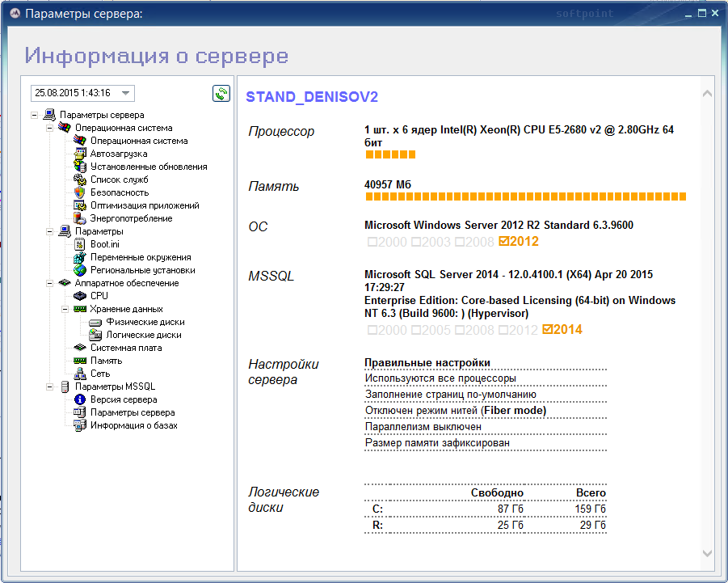Click the scroll up arrow of info panel

[x=707, y=94]
